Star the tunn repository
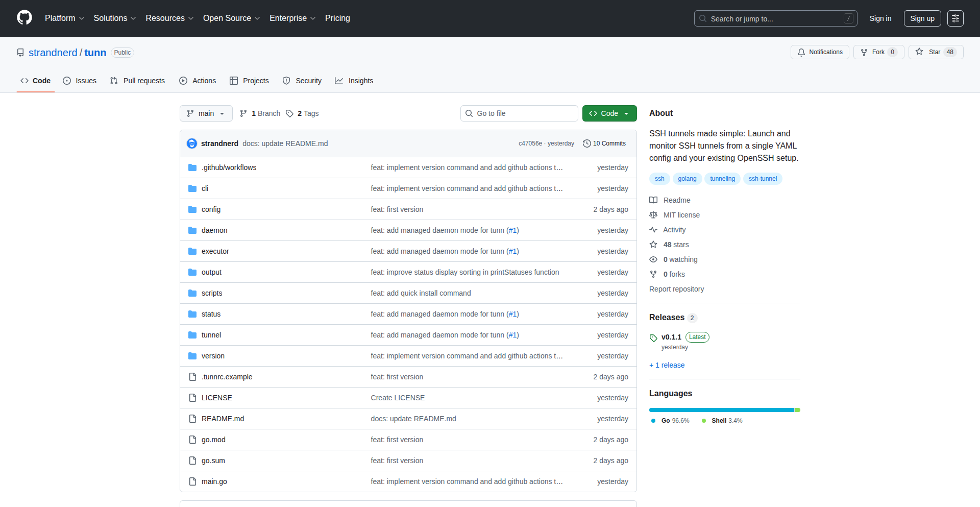 (x=936, y=52)
